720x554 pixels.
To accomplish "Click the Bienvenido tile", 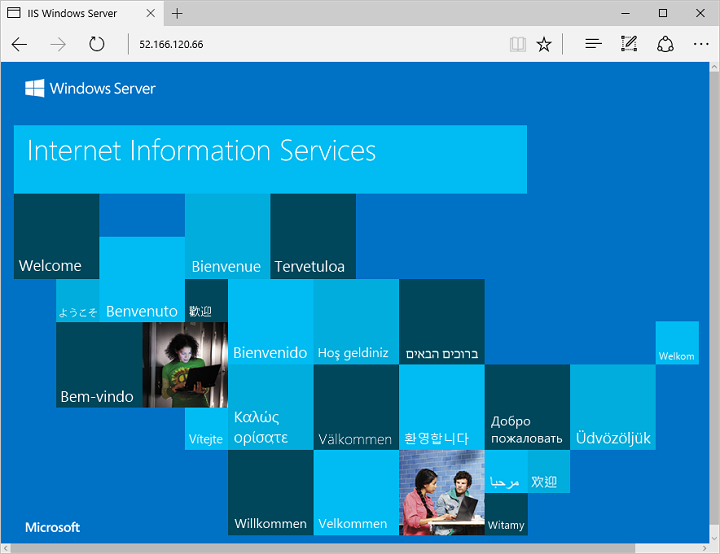I will [x=271, y=322].
